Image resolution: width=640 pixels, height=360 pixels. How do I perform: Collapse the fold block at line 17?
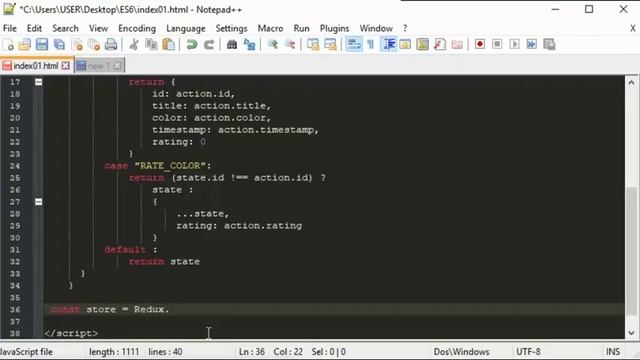38,82
